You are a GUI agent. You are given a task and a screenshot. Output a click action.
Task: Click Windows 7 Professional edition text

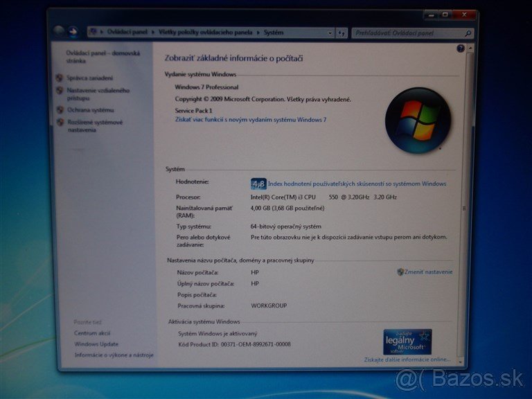(x=206, y=87)
